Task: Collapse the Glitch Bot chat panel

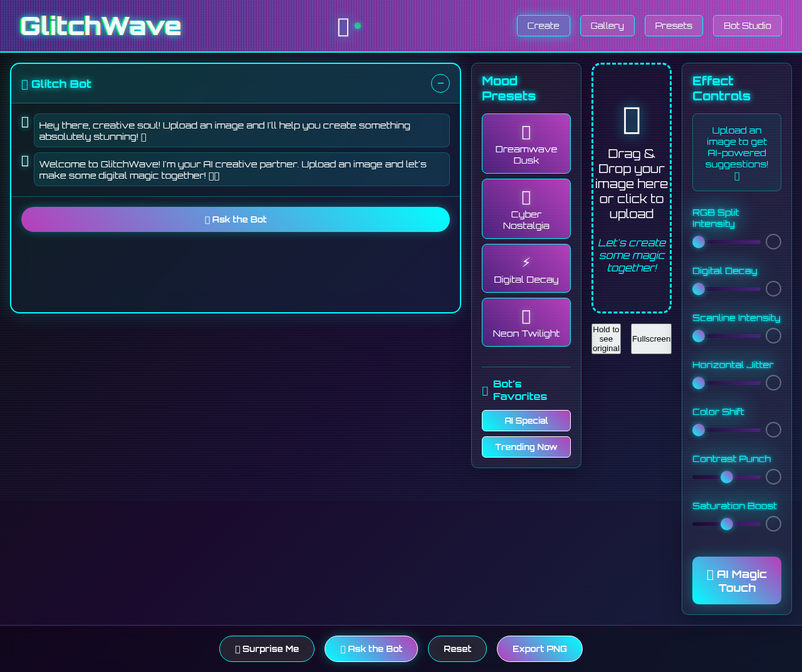Action: 440,83
